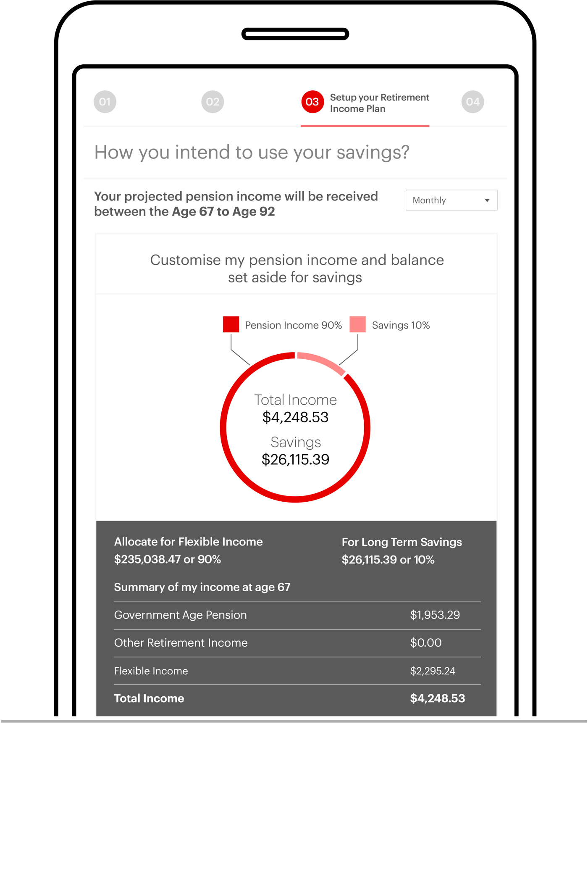This screenshot has height=890, width=588.
Task: Open the Flexible Income row
Action: click(x=297, y=671)
